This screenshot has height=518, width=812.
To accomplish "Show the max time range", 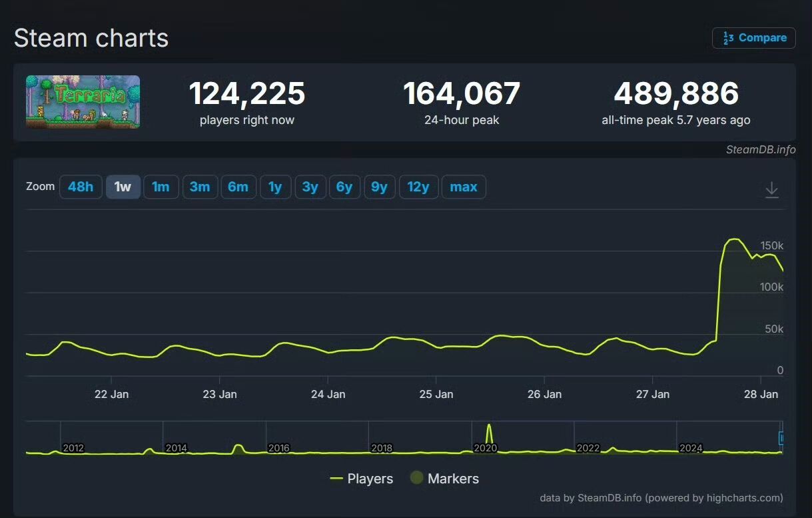I will pos(464,187).
